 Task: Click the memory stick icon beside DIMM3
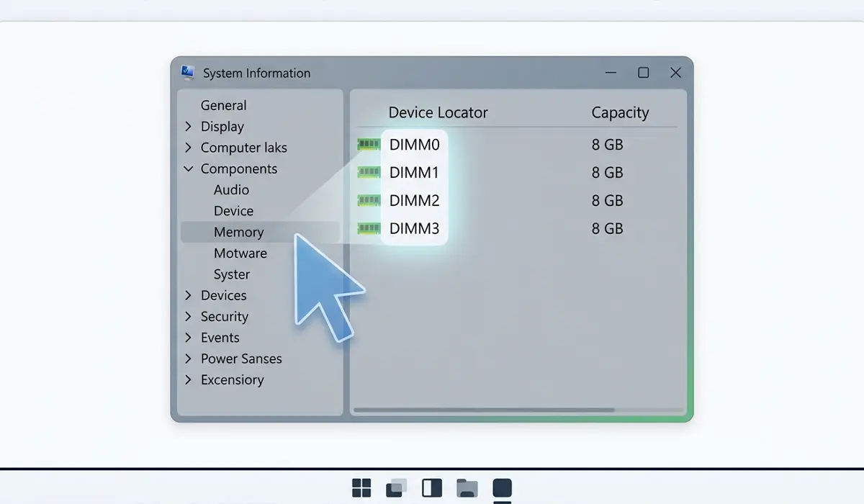click(x=369, y=228)
